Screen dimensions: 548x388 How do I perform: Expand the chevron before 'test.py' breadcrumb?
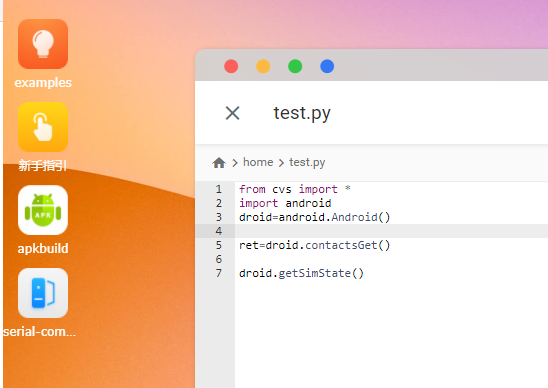(x=281, y=163)
